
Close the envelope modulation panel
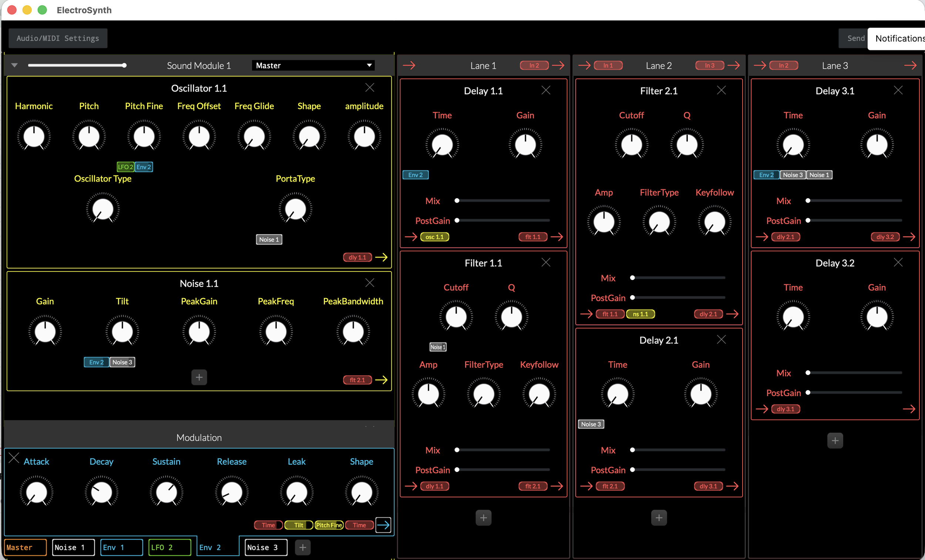(x=14, y=458)
